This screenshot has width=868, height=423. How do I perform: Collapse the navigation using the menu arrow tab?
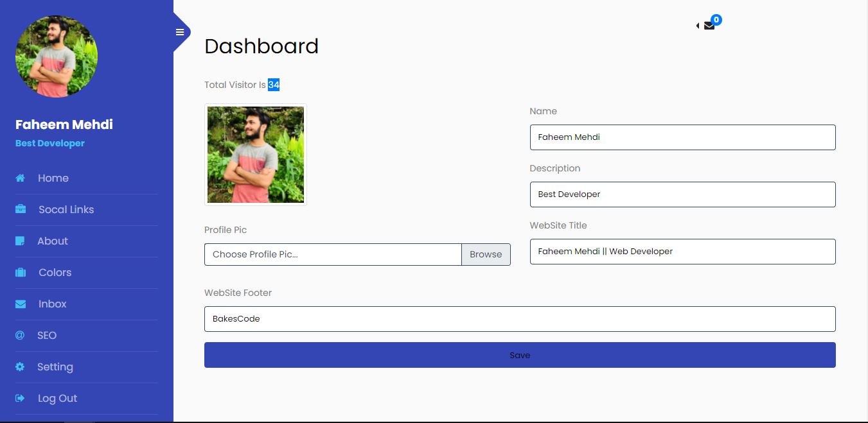coord(698,26)
